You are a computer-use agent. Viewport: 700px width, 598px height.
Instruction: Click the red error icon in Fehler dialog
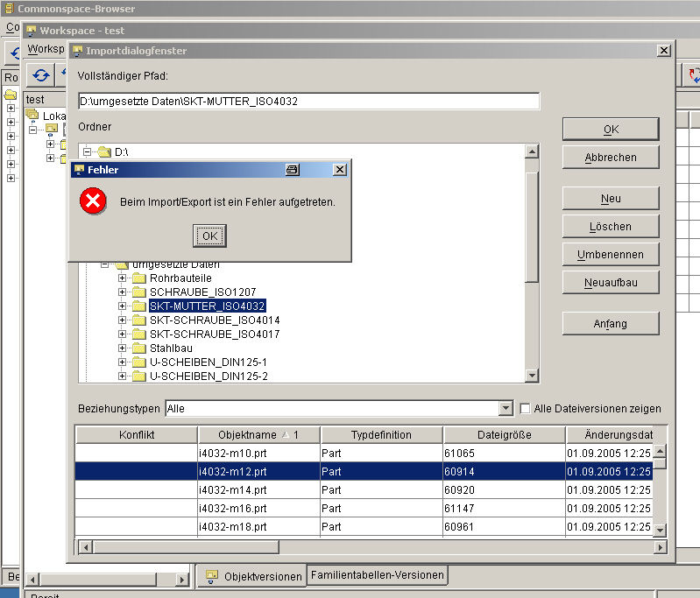pos(93,201)
